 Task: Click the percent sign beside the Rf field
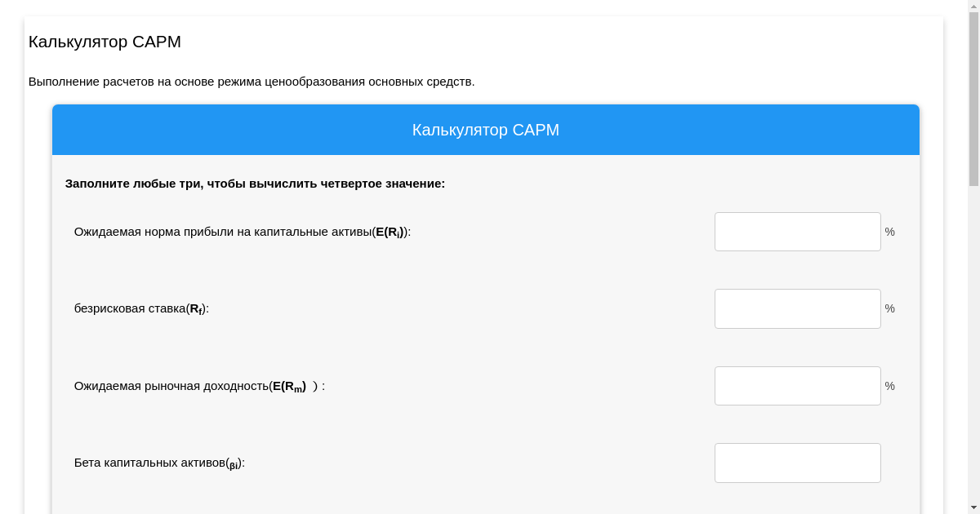889,308
